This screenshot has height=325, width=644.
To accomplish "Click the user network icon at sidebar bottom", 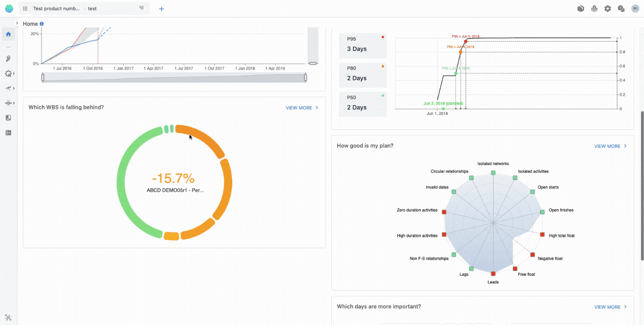I will pyautogui.click(x=8, y=317).
